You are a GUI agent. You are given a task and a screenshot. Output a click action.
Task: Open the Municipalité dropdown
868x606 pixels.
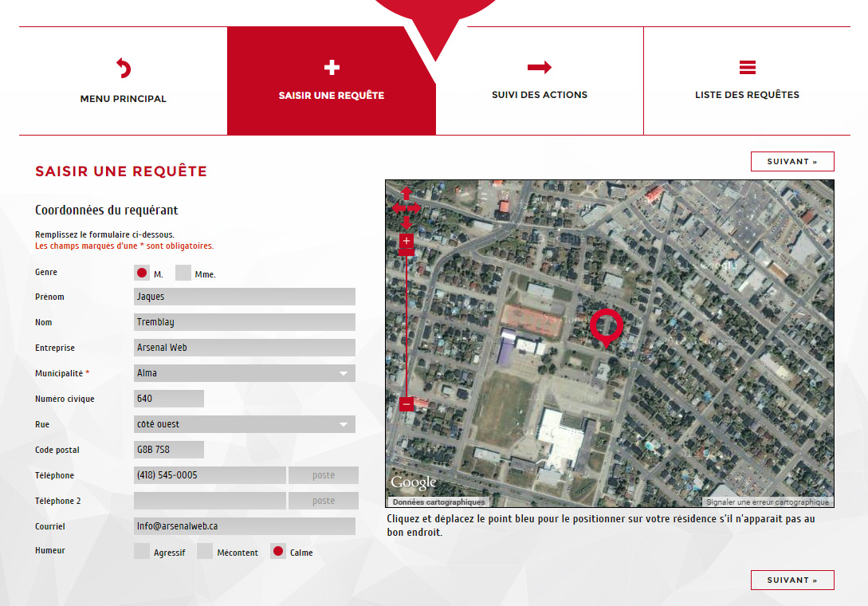(x=245, y=373)
